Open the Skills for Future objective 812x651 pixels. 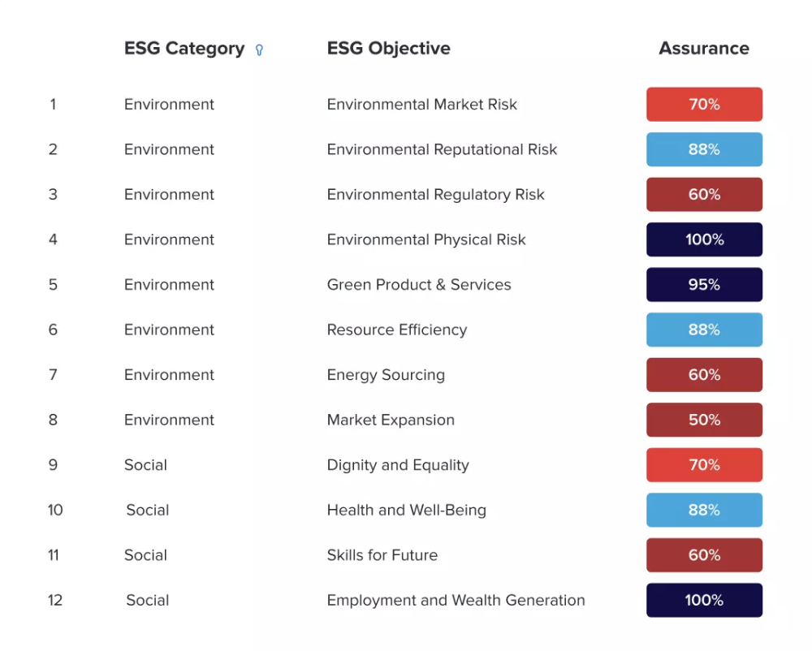(x=382, y=555)
